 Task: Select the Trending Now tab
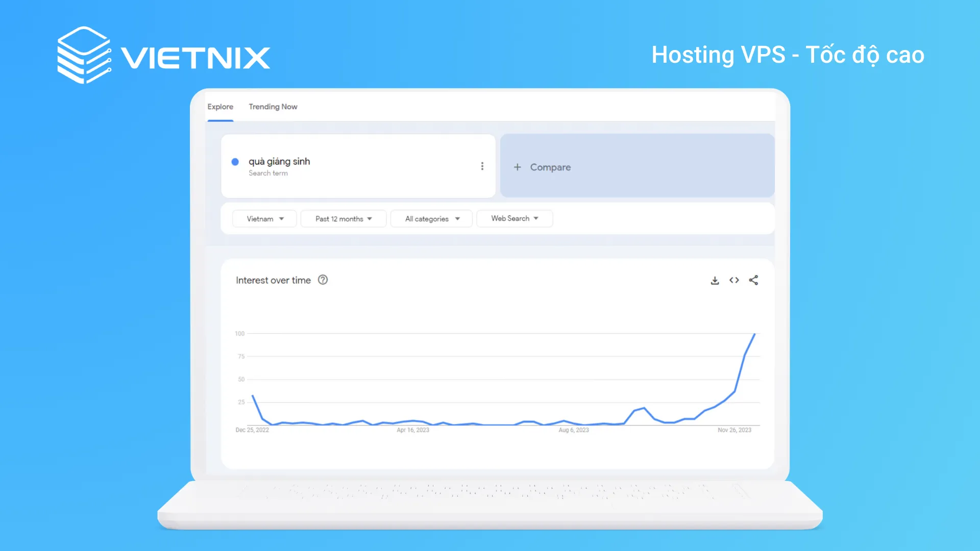pos(273,106)
